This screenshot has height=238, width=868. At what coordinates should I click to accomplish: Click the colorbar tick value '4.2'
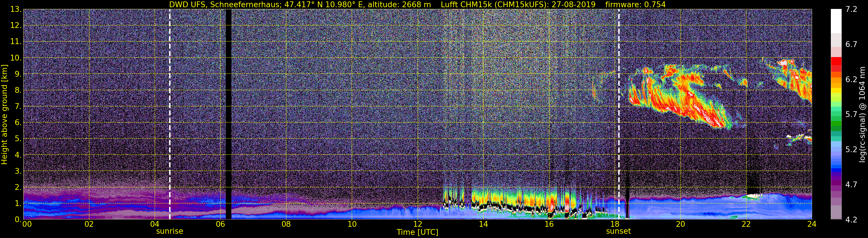tap(851, 220)
